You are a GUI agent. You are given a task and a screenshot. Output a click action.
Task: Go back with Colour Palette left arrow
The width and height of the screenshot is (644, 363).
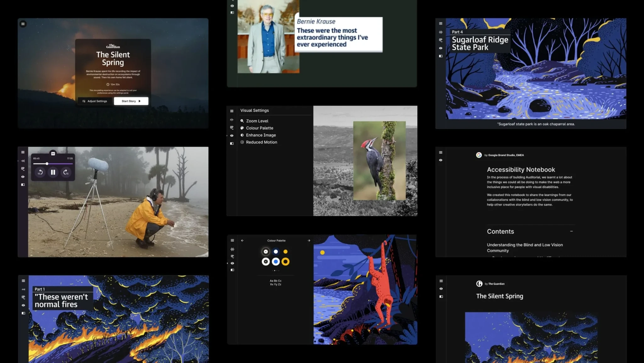coord(242,241)
